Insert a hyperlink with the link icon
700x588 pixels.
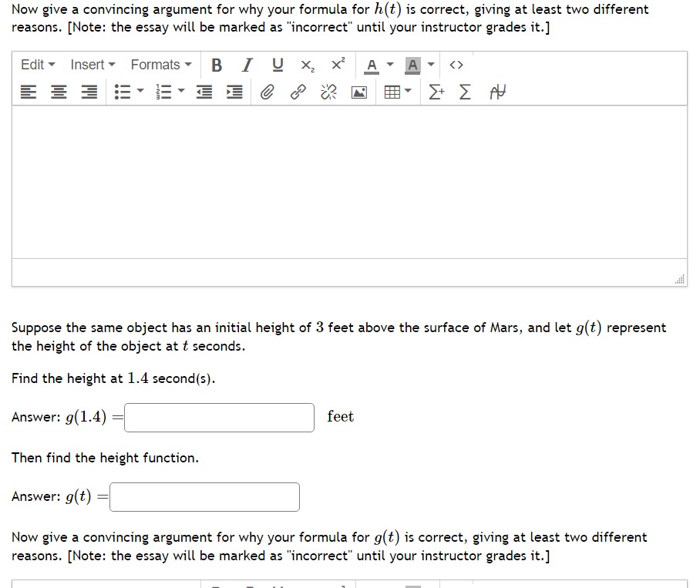coord(298,92)
